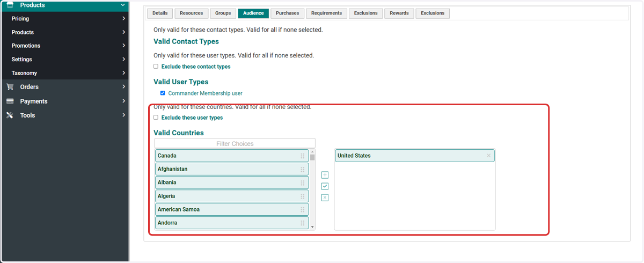
Task: Click the countries list scrollbar thumb
Action: [312, 158]
